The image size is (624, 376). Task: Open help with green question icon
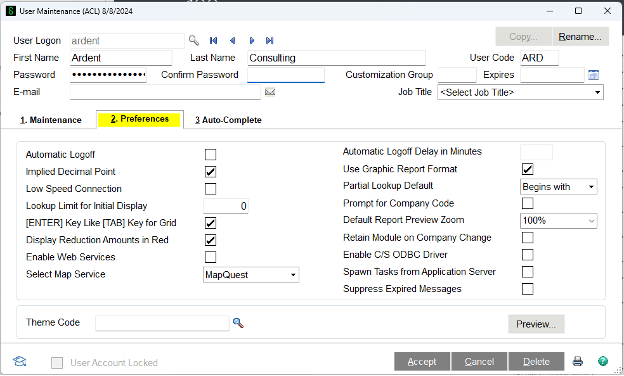603,361
